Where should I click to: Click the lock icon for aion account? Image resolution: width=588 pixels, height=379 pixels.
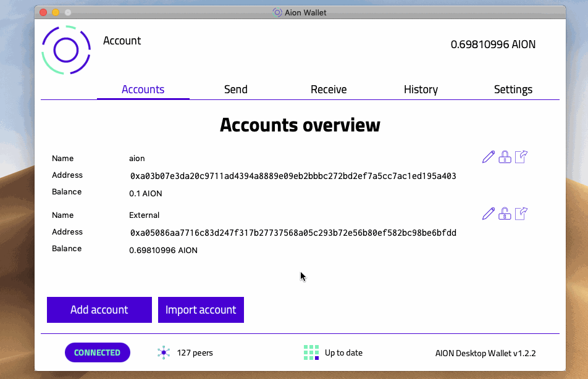(505, 157)
